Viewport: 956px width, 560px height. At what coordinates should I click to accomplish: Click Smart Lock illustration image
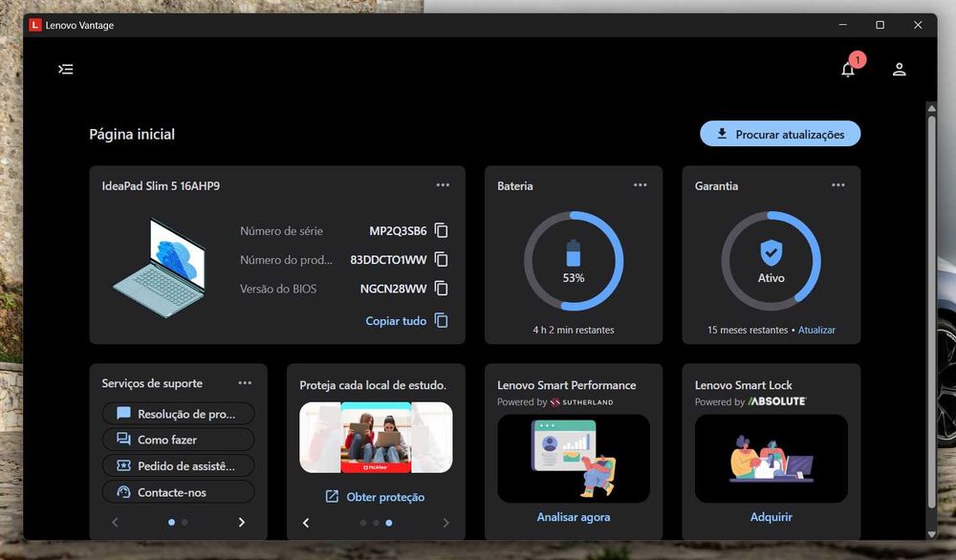click(x=771, y=459)
